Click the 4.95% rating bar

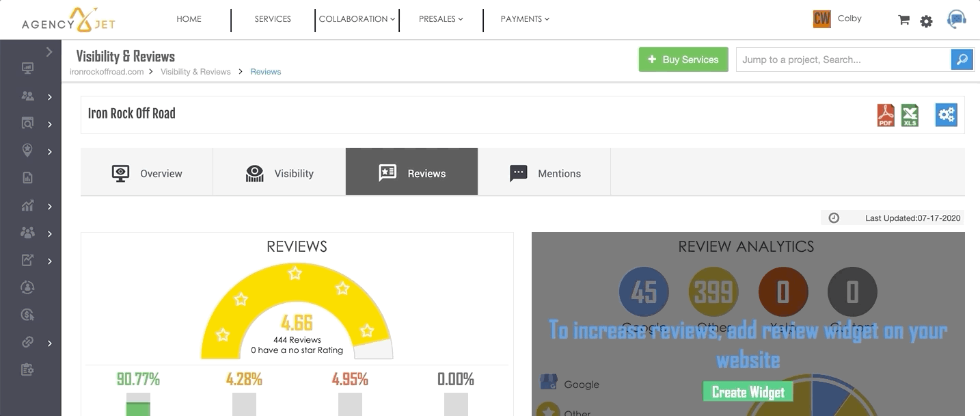350,404
